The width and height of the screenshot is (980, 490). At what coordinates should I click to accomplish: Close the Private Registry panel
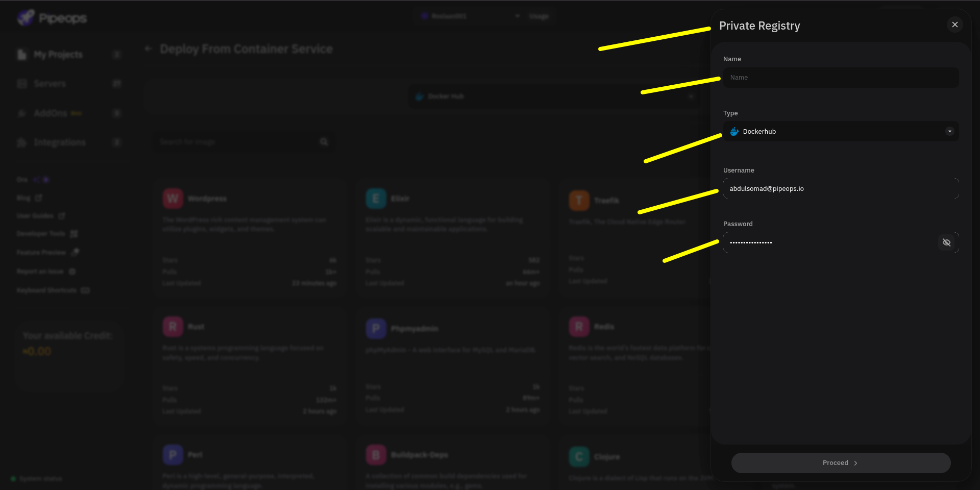pos(954,24)
